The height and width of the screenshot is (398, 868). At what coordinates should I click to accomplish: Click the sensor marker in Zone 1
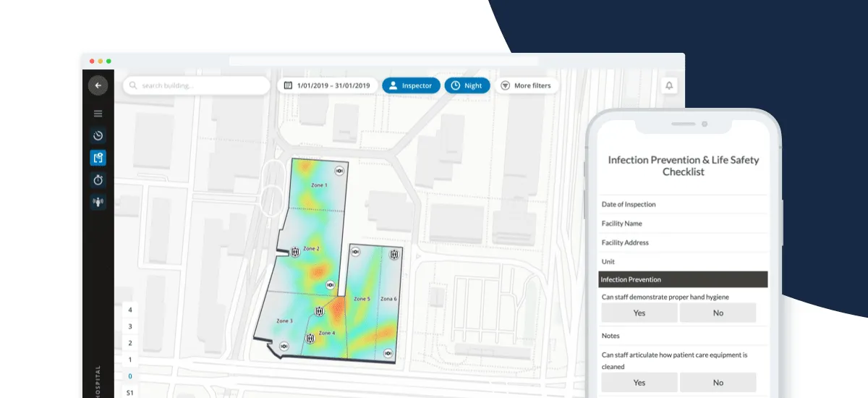pos(339,170)
